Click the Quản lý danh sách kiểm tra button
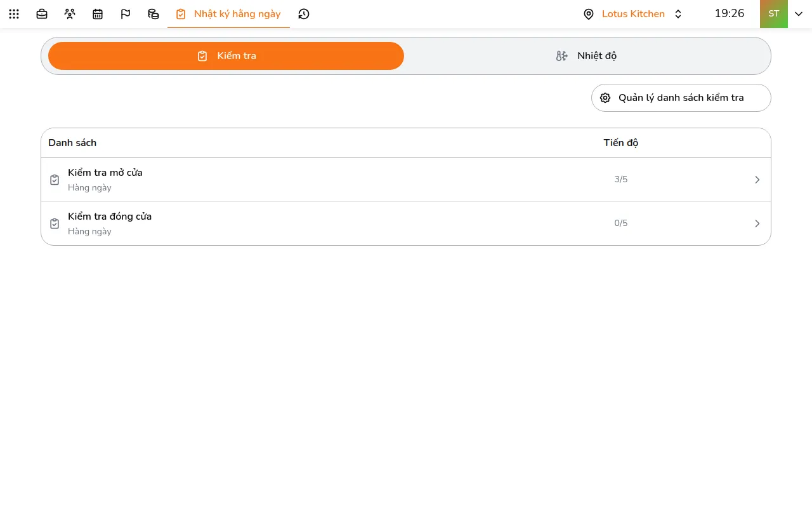Viewport: 812px width, 508px height. [681, 98]
